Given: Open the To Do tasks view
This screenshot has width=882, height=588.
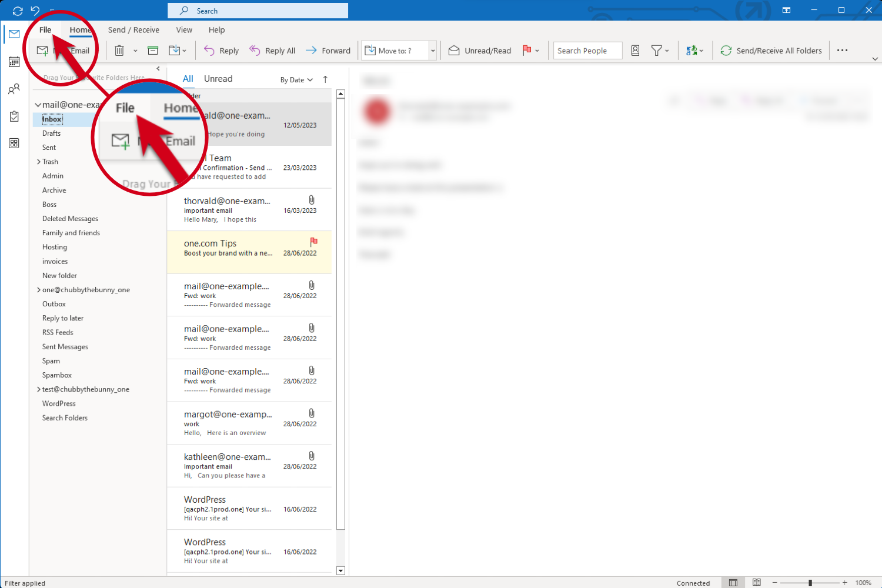Looking at the screenshot, I should (14, 116).
